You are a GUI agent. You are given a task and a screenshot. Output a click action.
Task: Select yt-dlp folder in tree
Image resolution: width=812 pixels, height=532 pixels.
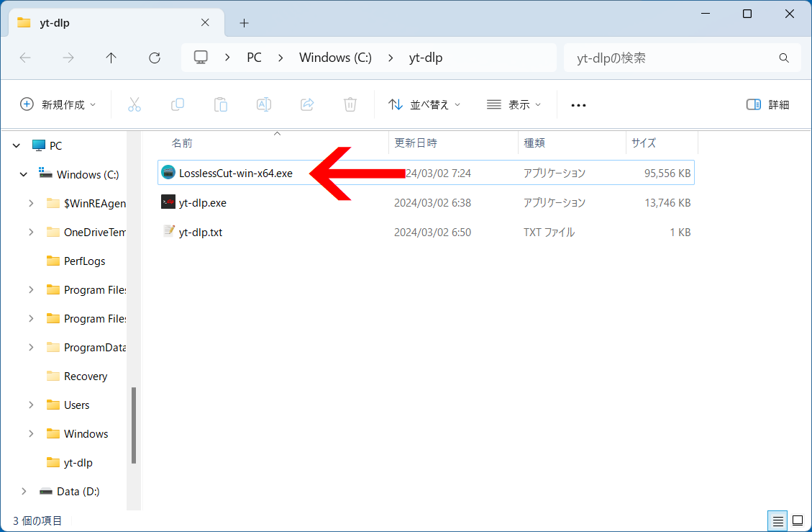pyautogui.click(x=78, y=462)
